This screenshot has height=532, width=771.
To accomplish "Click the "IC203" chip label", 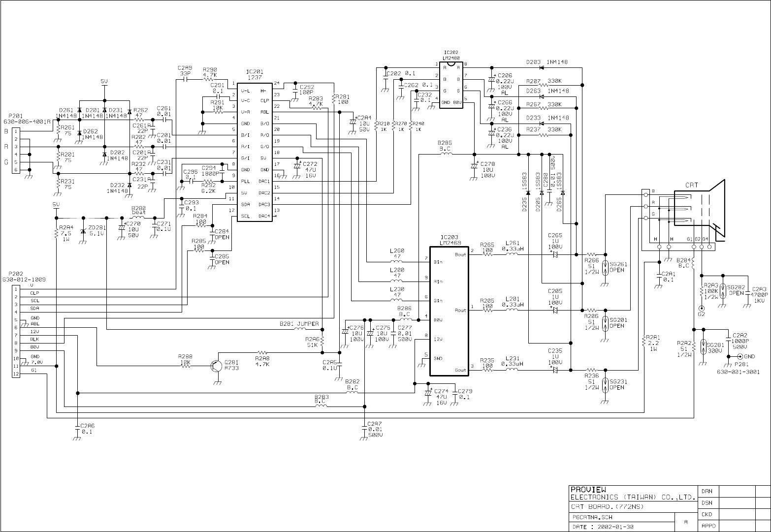I will [449, 237].
